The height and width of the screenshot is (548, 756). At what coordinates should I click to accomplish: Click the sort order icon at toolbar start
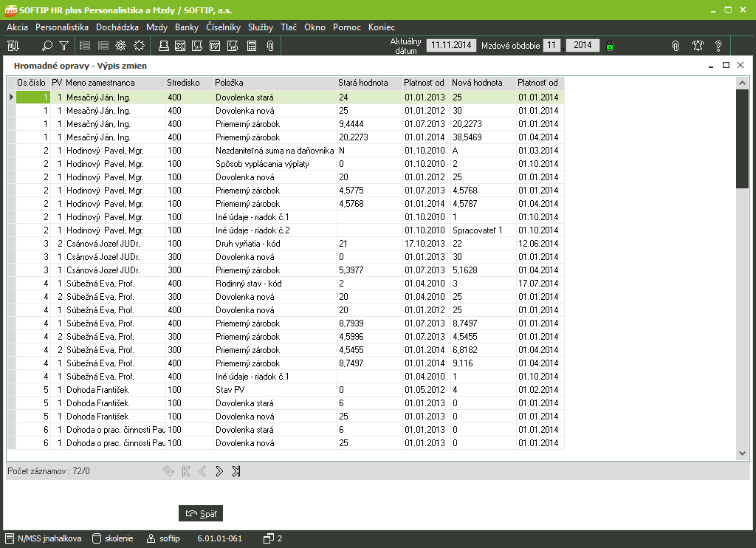[x=13, y=46]
